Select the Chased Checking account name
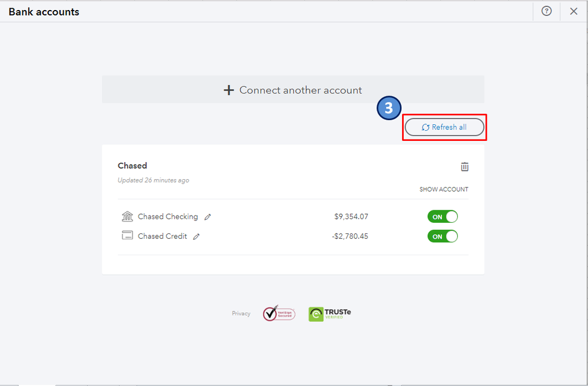This screenshot has width=588, height=386. pos(168,217)
